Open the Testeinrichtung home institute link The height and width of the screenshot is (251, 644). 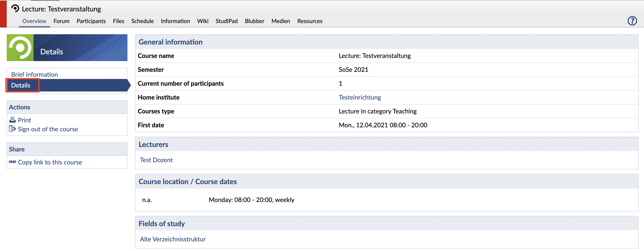tap(360, 97)
